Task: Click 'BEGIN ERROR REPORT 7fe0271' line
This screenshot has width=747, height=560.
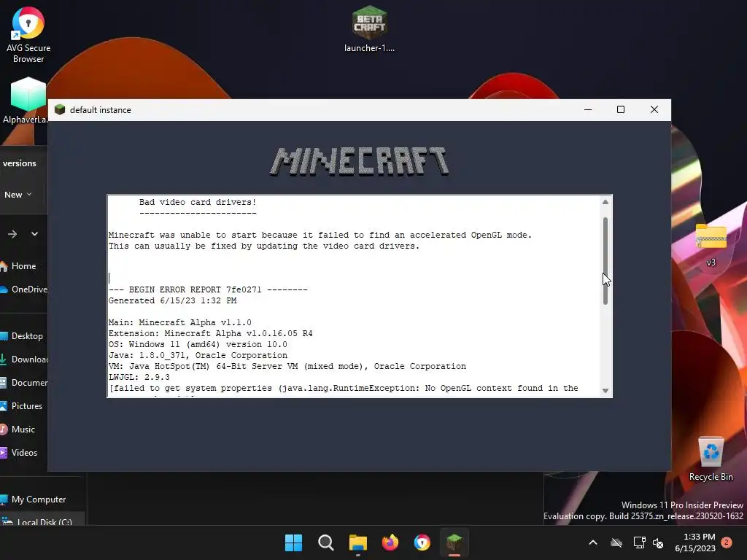Action: 208,289
